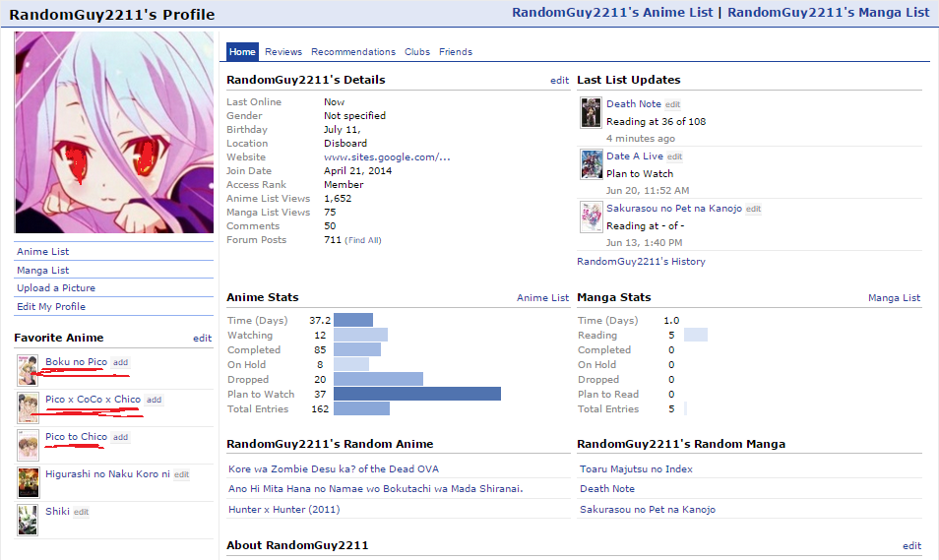Click the Higurashi no Naku Koro ni thumbnail
Image resolution: width=939 pixels, height=560 pixels.
click(x=28, y=482)
